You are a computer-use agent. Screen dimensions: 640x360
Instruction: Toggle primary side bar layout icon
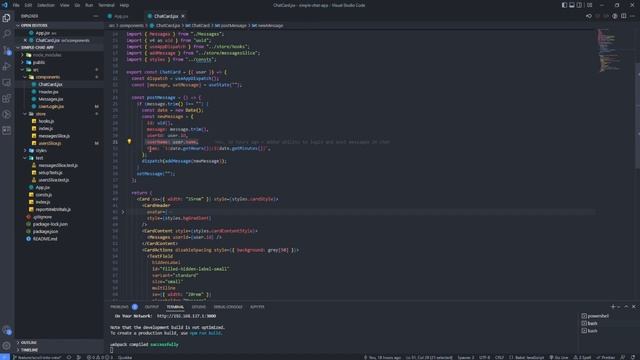564,5
